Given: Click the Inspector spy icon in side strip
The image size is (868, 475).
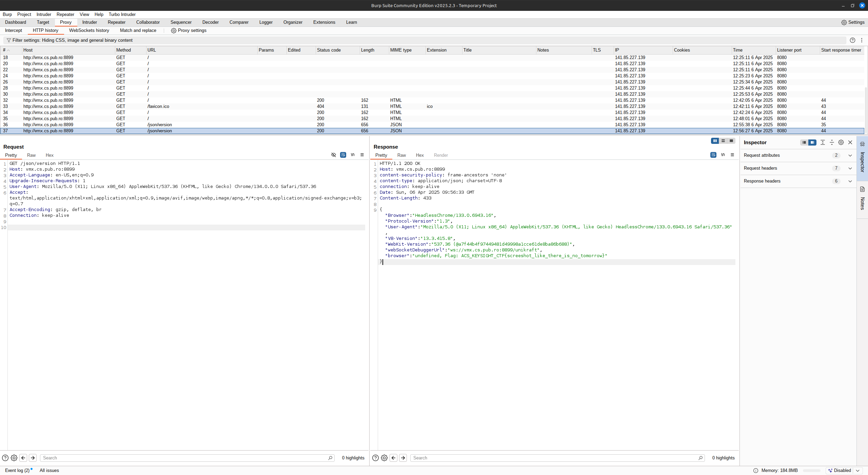Looking at the screenshot, I should [x=862, y=144].
